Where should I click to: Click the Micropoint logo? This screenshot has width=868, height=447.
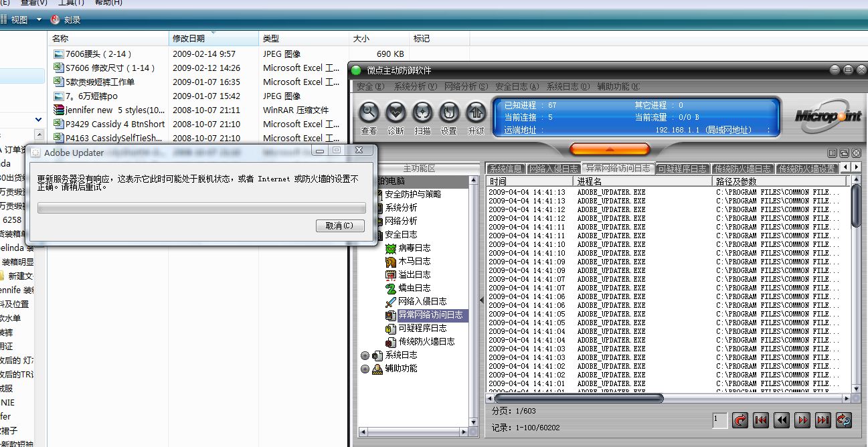(828, 115)
